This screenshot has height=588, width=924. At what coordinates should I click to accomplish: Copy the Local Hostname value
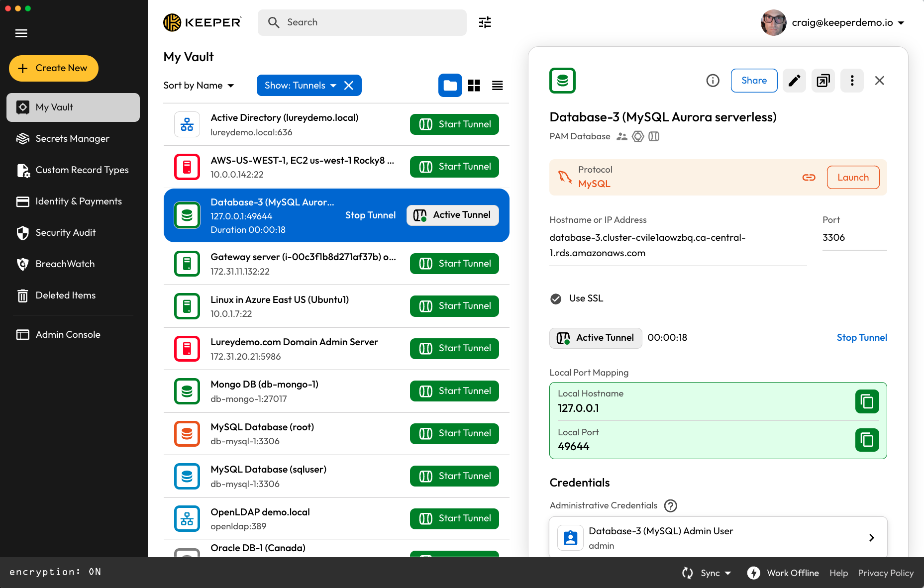pos(867,401)
